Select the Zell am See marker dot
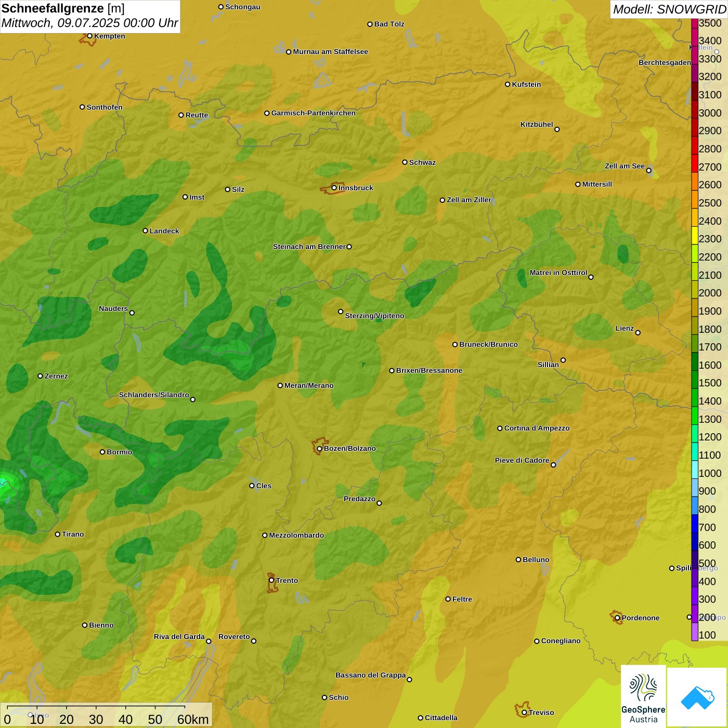This screenshot has height=728, width=728. click(x=648, y=171)
